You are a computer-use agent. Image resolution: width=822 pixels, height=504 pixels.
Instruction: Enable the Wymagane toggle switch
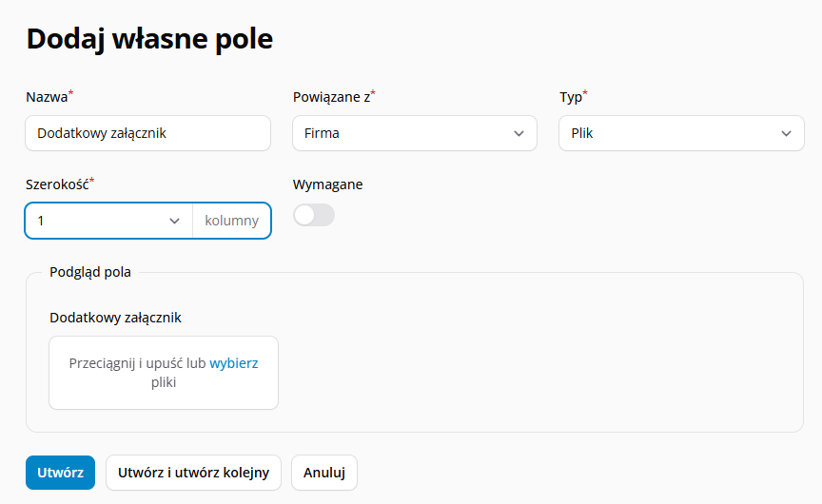(314, 215)
